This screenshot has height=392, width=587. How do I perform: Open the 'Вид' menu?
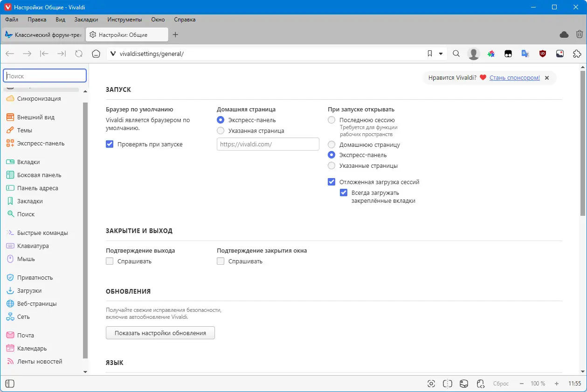tap(60, 20)
